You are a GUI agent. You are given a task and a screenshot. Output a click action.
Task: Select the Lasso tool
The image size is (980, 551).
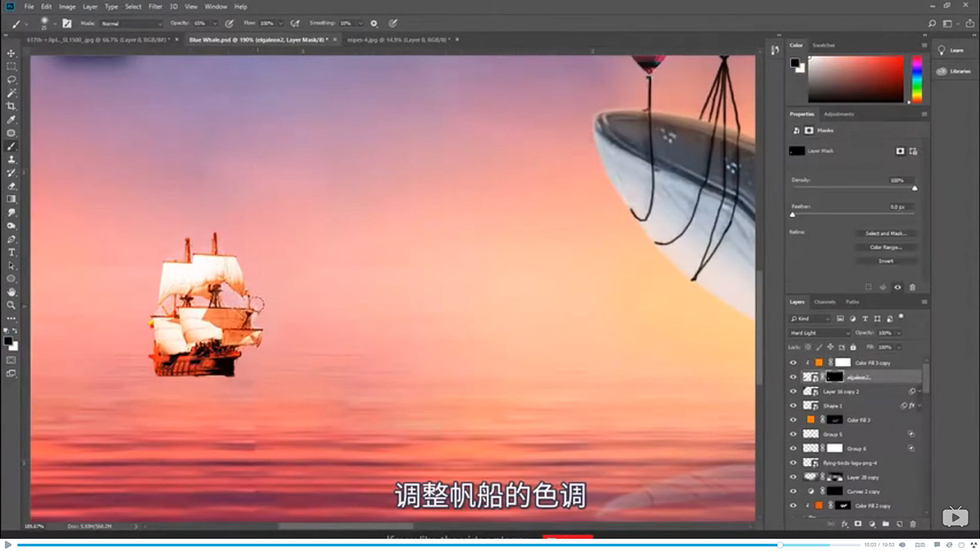point(11,80)
